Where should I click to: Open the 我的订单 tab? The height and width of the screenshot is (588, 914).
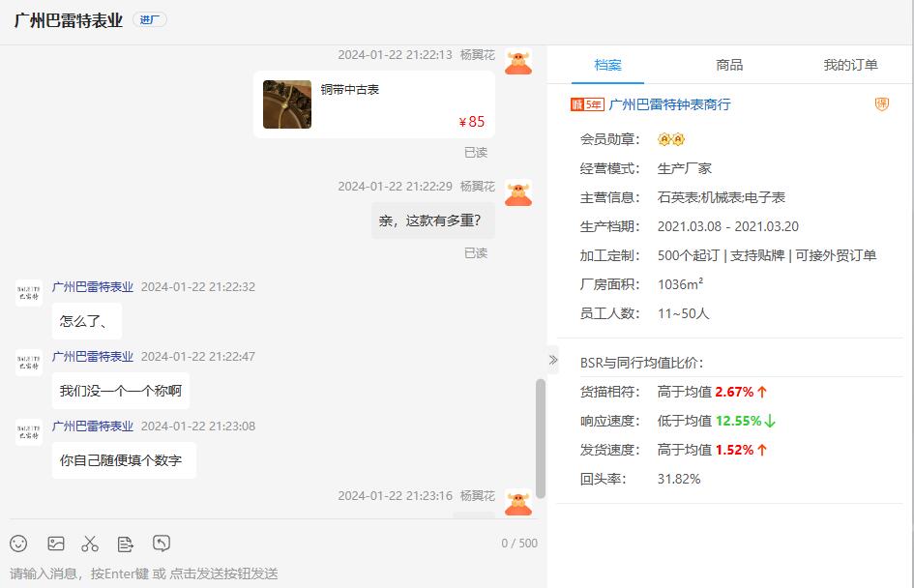click(850, 65)
